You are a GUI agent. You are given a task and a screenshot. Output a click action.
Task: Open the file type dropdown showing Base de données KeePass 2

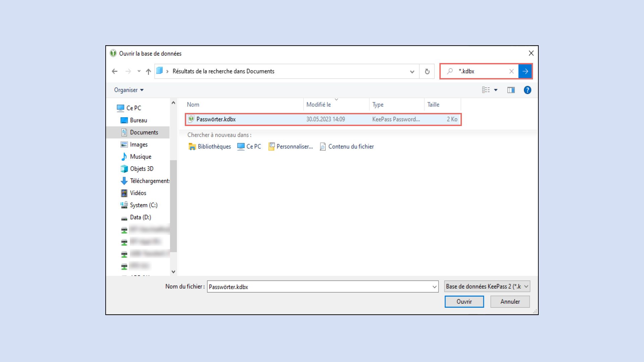(487, 286)
